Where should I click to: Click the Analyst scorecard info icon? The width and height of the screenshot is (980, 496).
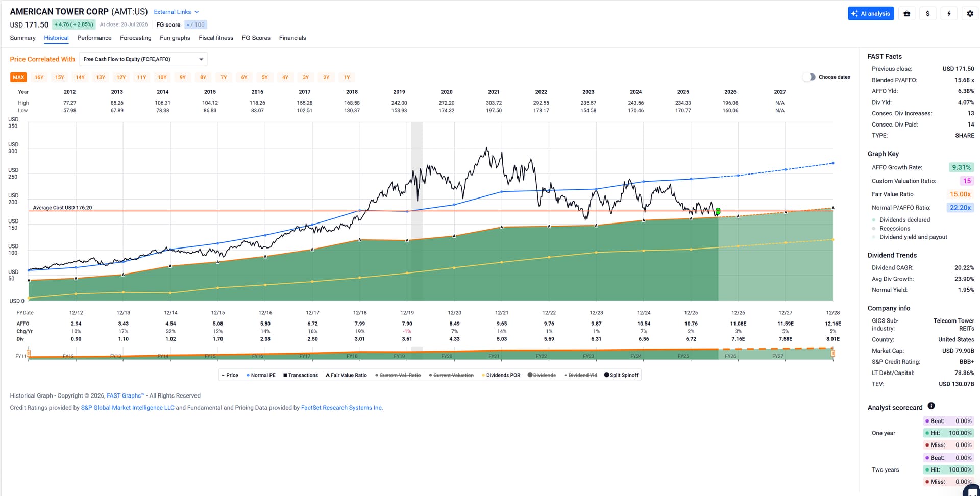click(x=931, y=406)
